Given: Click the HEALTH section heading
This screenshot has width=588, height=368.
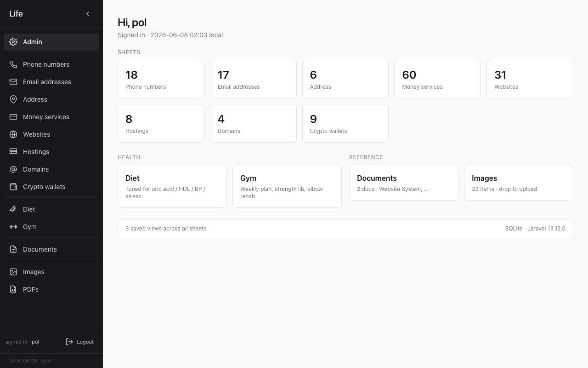Looking at the screenshot, I should point(129,157).
